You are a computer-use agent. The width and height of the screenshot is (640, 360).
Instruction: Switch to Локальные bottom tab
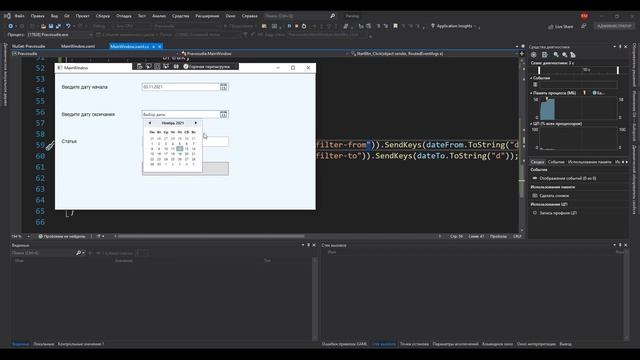pos(43,344)
